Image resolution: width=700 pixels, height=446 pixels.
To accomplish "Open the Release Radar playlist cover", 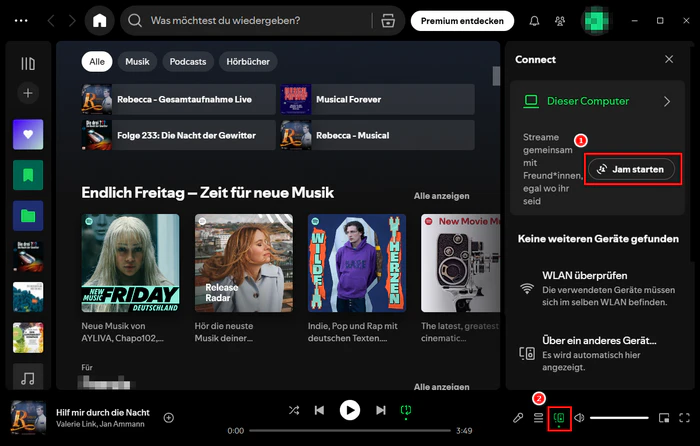I will coord(244,263).
